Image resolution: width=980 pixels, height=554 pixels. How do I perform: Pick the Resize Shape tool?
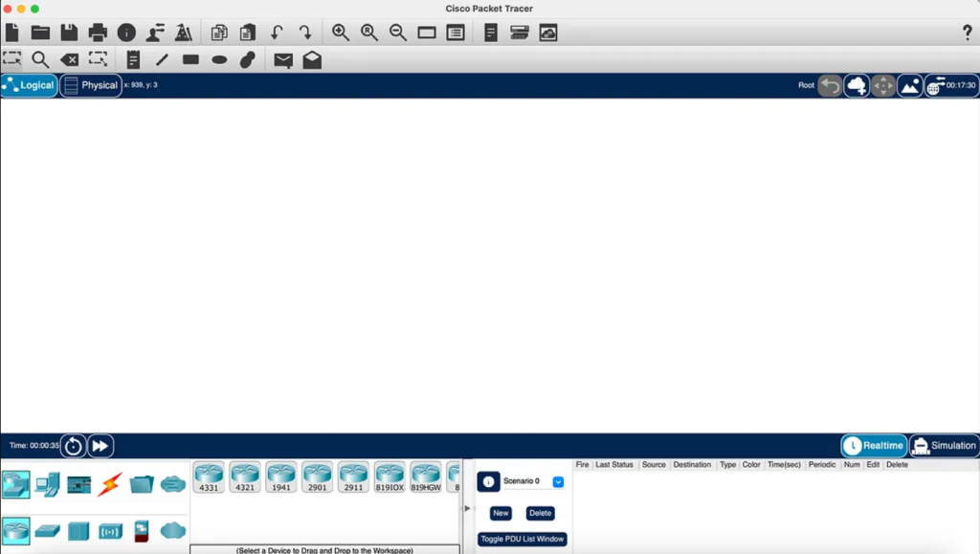click(99, 59)
